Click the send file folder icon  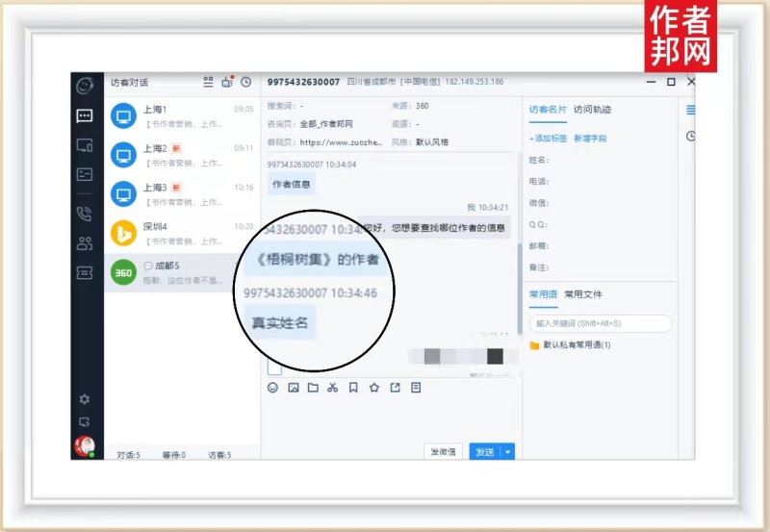[x=313, y=388]
